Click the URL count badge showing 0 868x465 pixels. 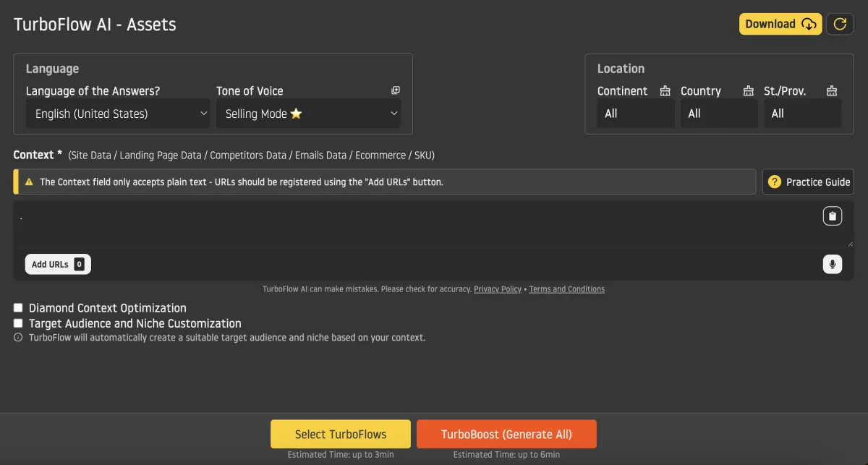[79, 265]
